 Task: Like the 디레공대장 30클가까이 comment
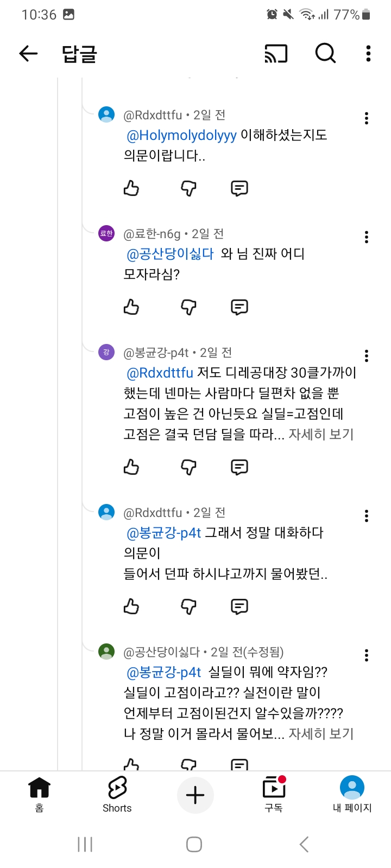131,467
